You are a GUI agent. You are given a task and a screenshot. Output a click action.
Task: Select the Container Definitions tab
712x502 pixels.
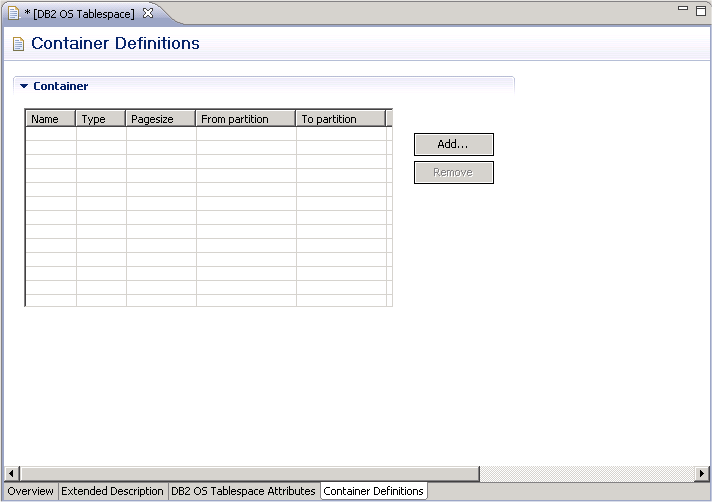pos(373,491)
